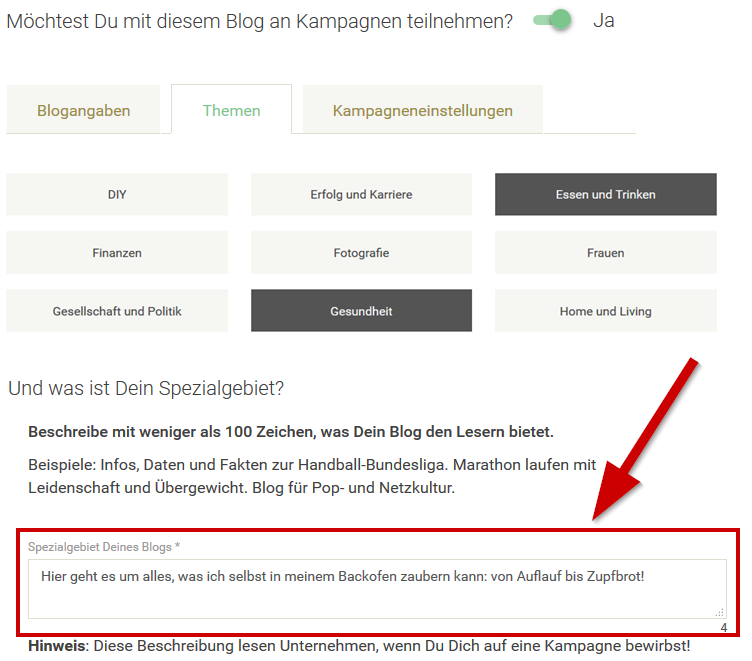Deselect the Gesundheit topic
Viewport: 752px width, 661px height.
point(361,311)
